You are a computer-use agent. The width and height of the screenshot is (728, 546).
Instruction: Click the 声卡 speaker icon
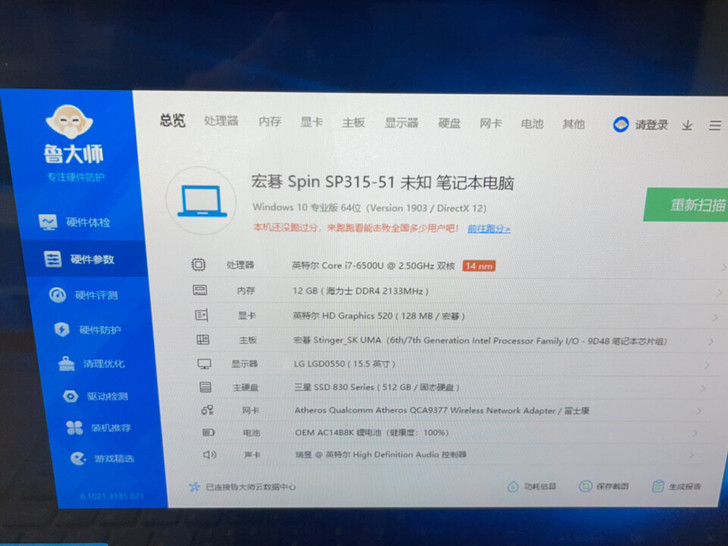[210, 455]
